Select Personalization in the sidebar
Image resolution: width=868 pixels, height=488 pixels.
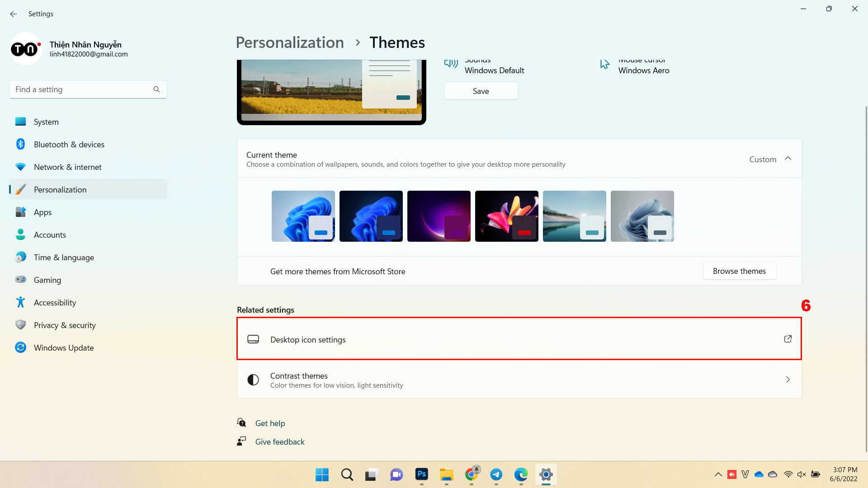(88, 190)
